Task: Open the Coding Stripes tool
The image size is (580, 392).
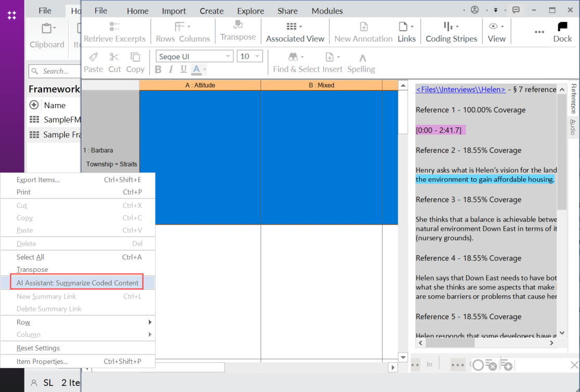Action: point(451,27)
